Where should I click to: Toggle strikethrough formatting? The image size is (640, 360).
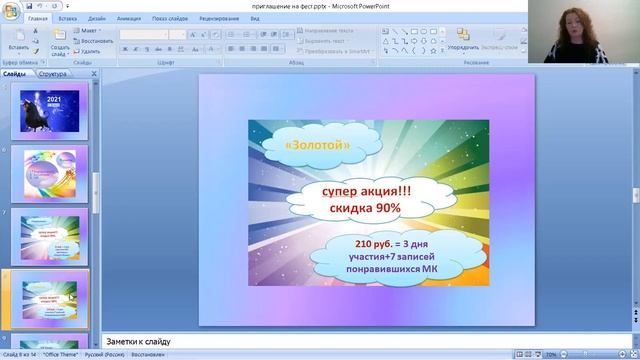pos(158,49)
